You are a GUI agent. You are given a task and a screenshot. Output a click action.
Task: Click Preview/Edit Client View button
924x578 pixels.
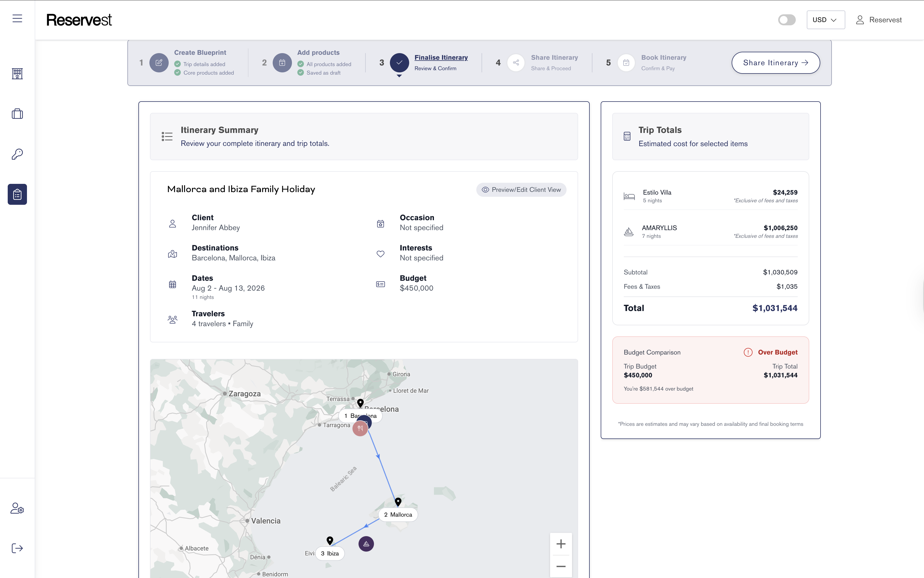[521, 190]
